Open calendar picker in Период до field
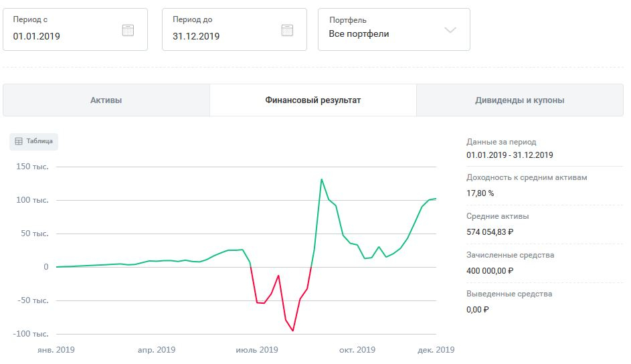 point(287,29)
